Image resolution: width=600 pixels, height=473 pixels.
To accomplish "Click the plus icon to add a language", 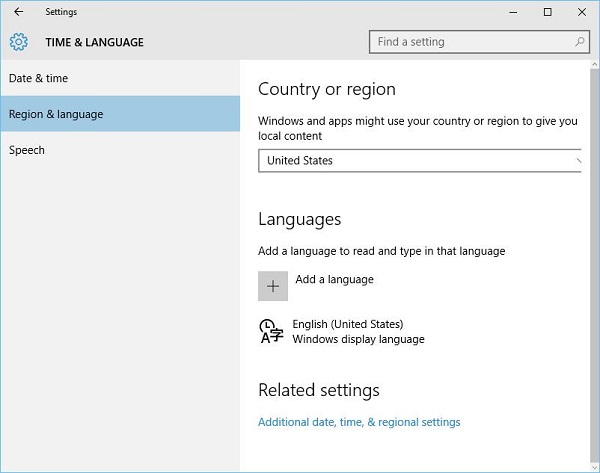I will click(x=273, y=285).
